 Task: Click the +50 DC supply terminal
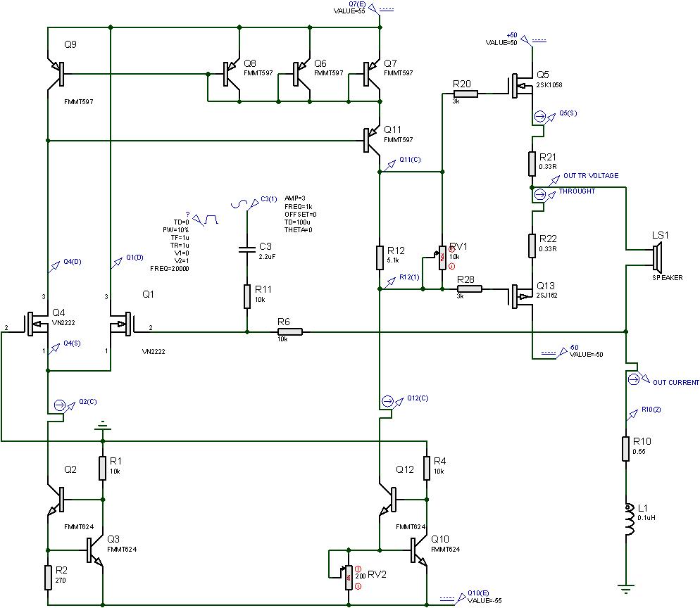click(534, 41)
